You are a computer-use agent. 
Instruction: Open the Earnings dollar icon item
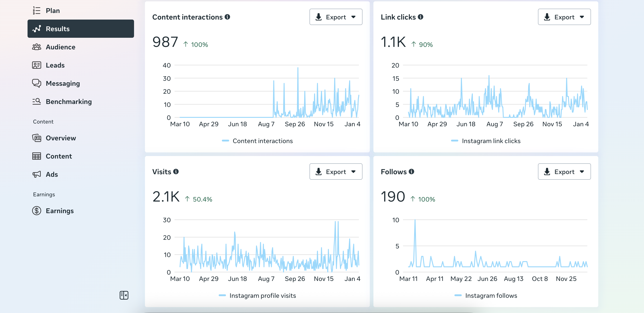point(37,211)
